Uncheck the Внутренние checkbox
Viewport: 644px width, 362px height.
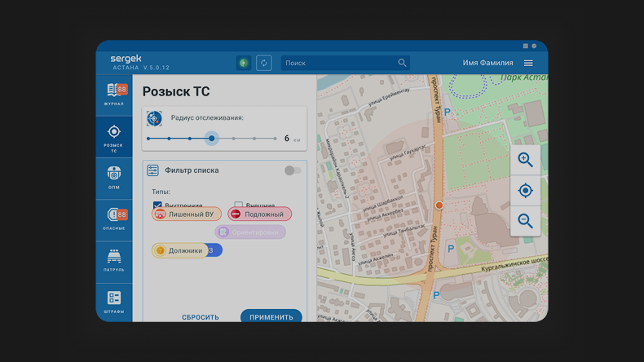(x=157, y=205)
